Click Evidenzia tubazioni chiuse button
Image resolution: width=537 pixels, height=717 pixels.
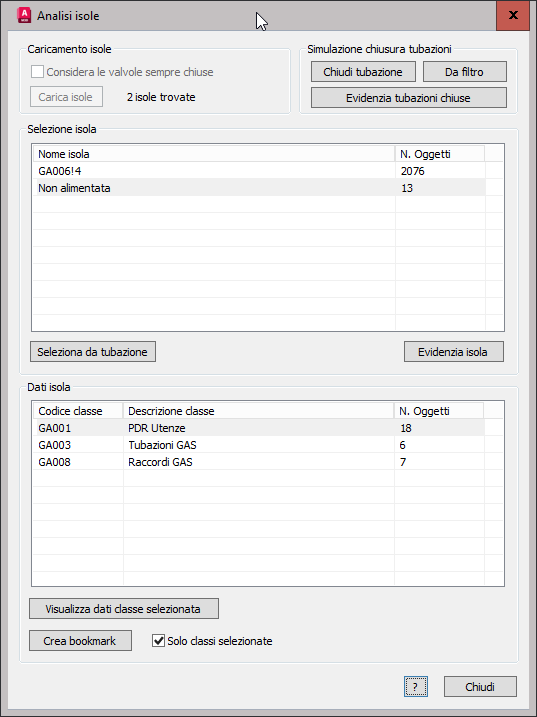[x=408, y=98]
